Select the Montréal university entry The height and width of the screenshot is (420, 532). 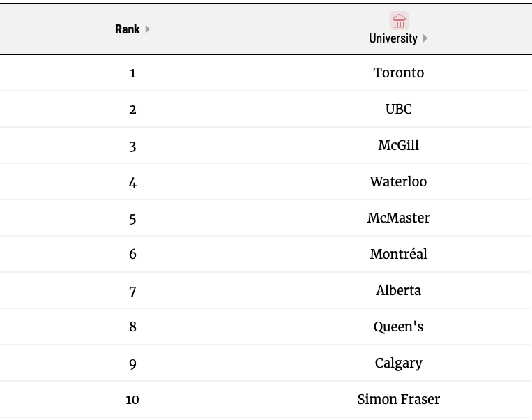(x=398, y=254)
